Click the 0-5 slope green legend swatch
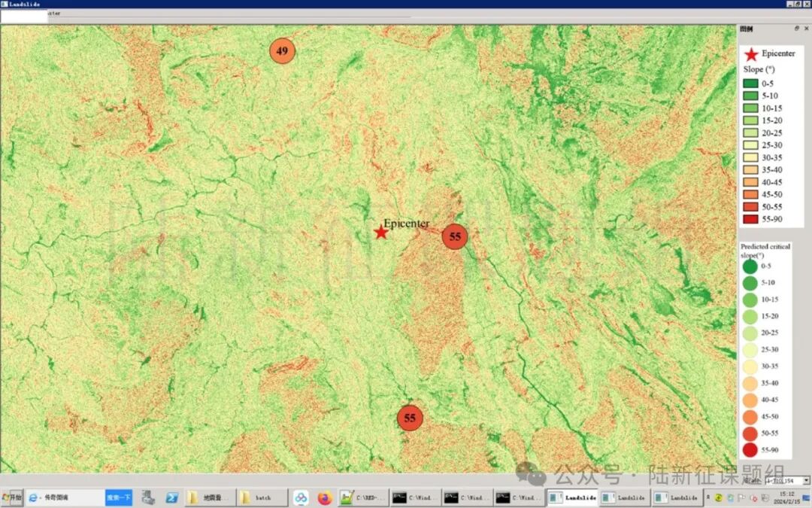812x508 pixels. (x=750, y=84)
